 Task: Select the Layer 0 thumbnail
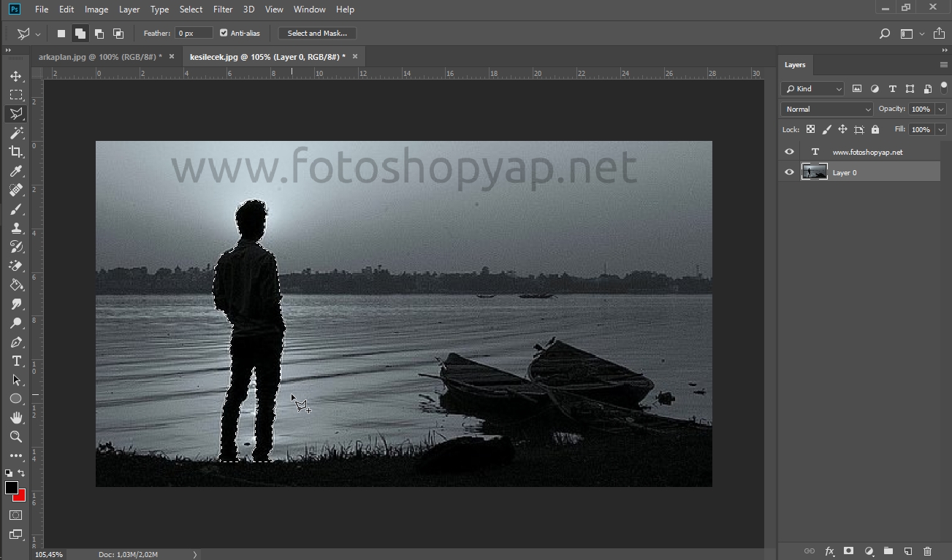tap(815, 172)
